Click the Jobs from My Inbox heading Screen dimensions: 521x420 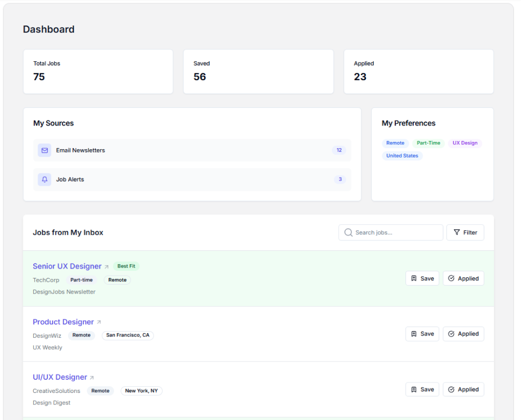point(68,233)
